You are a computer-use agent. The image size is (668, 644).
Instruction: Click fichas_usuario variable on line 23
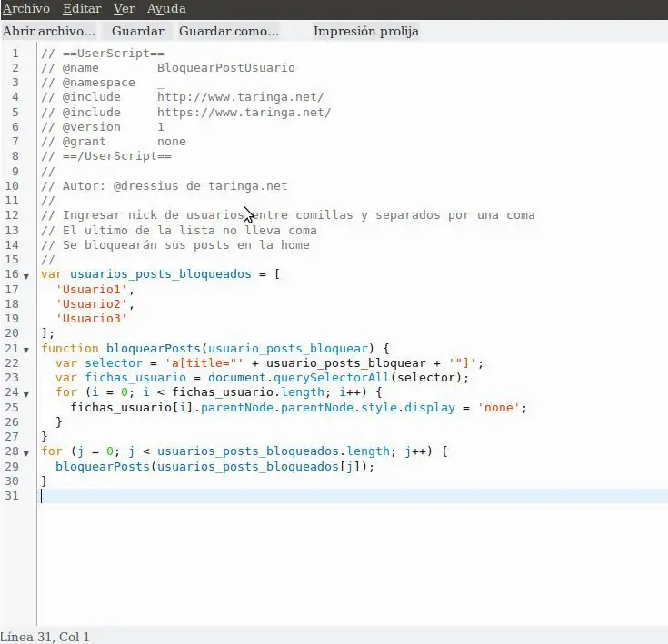[135, 378]
